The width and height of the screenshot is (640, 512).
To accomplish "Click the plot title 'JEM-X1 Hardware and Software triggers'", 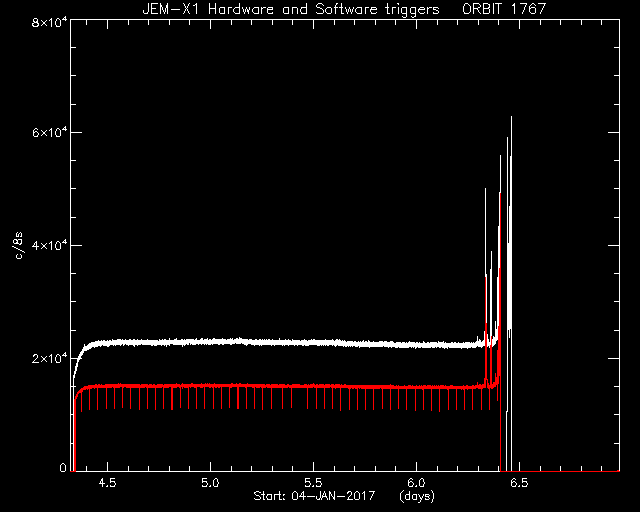I will click(291, 9).
